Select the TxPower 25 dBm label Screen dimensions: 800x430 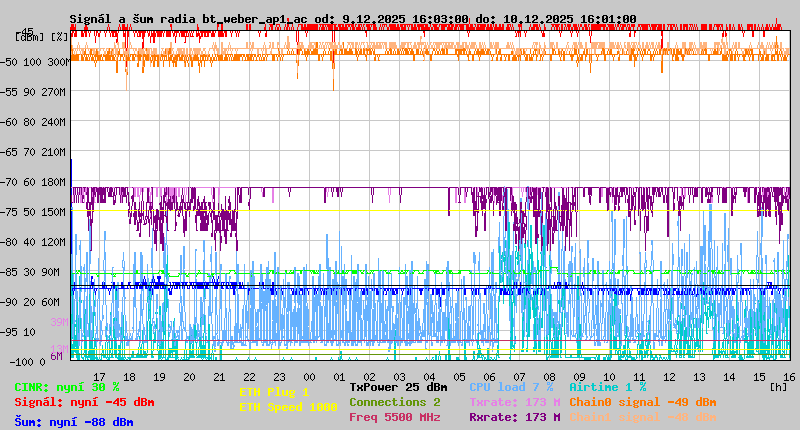(398, 387)
